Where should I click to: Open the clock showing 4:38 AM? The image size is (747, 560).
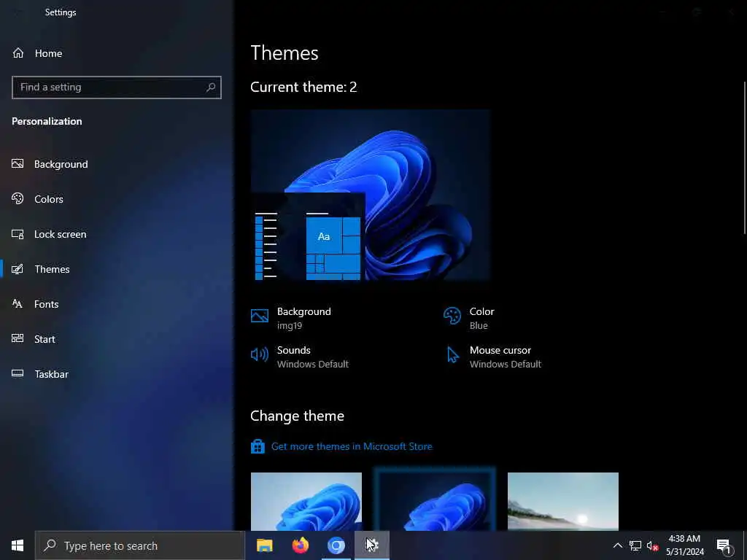coord(684,545)
